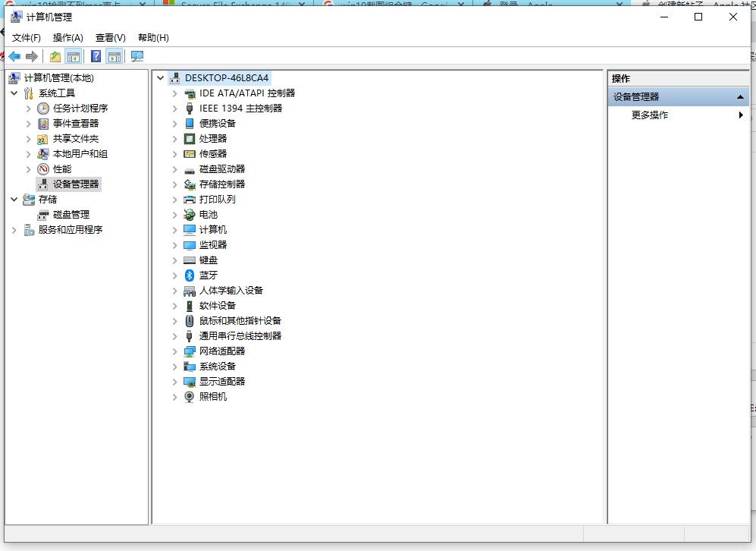Click the blue Back arrow in toolbar
This screenshot has height=551, width=756.
14,56
